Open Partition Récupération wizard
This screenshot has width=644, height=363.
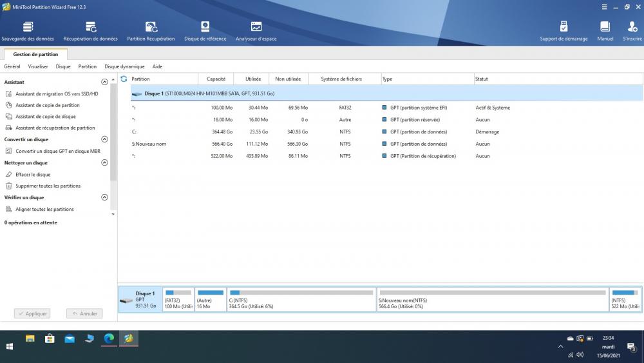click(x=151, y=31)
